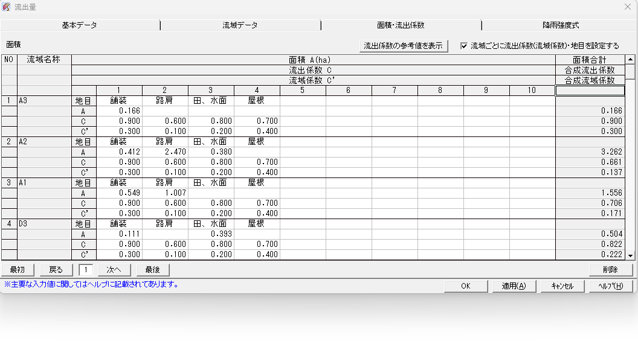
Task: Click the 流出量 app icon in title bar
Action: (x=7, y=7)
